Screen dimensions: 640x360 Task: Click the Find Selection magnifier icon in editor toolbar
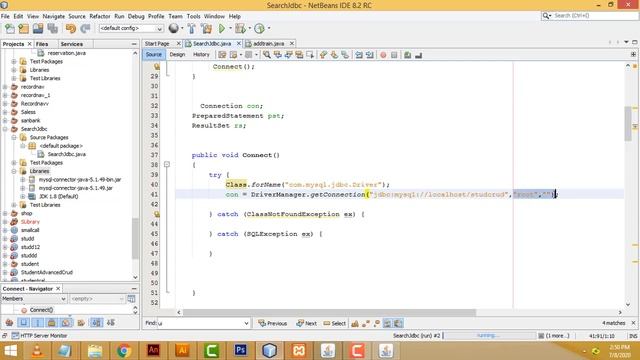click(267, 55)
